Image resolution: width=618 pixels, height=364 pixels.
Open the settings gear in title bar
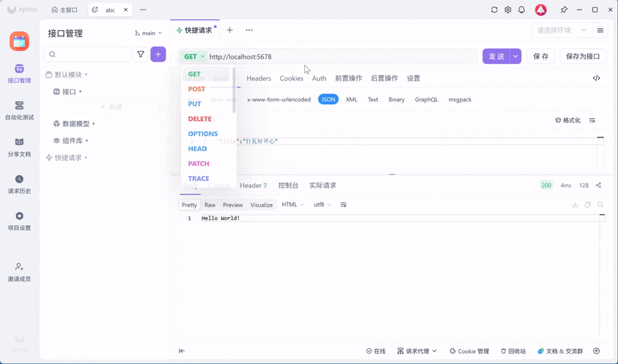click(507, 10)
